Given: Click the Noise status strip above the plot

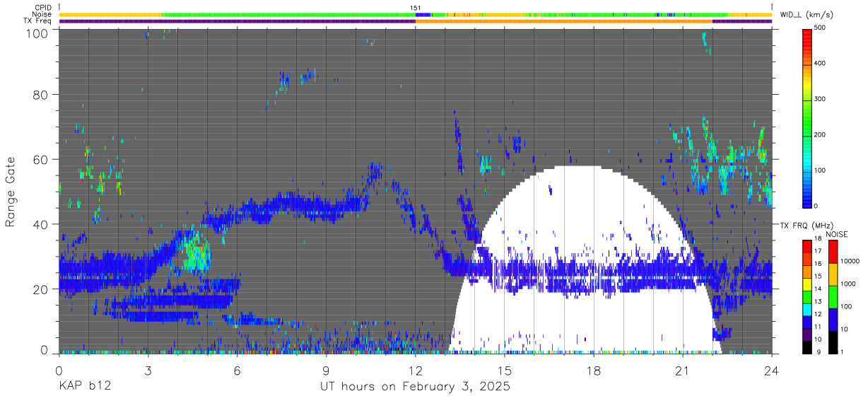Looking at the screenshot, I should (416, 14).
